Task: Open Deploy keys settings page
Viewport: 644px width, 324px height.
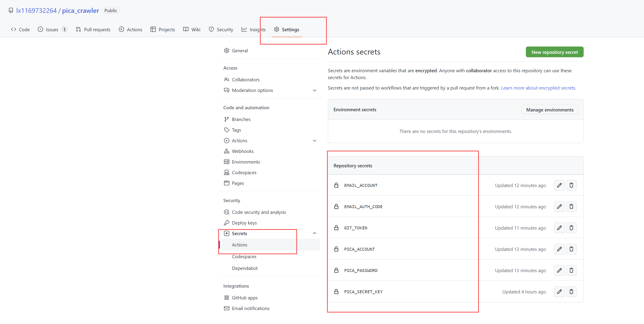Action: pos(244,223)
